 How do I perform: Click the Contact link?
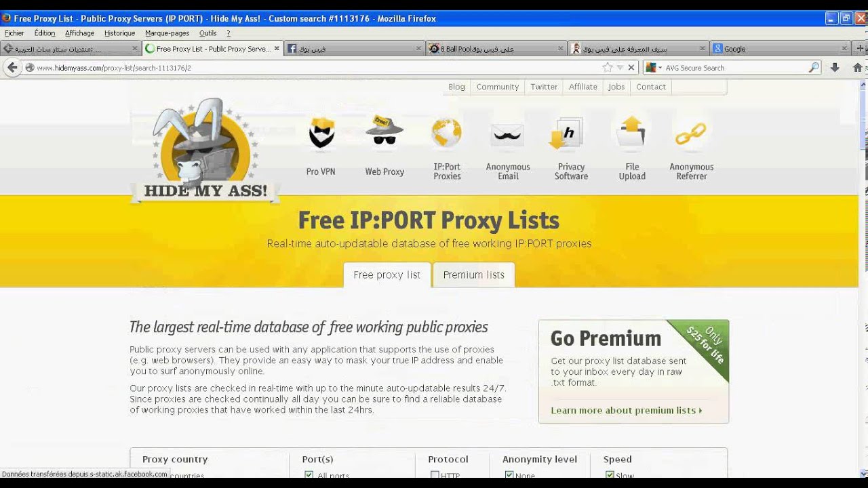click(651, 87)
